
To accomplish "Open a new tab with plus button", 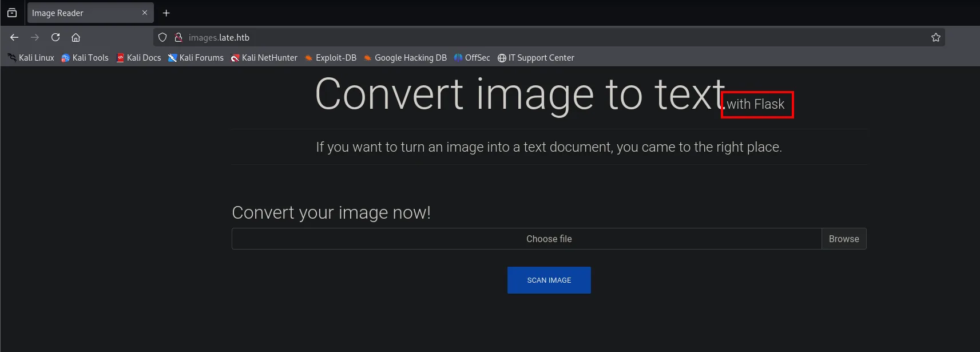I will (166, 13).
